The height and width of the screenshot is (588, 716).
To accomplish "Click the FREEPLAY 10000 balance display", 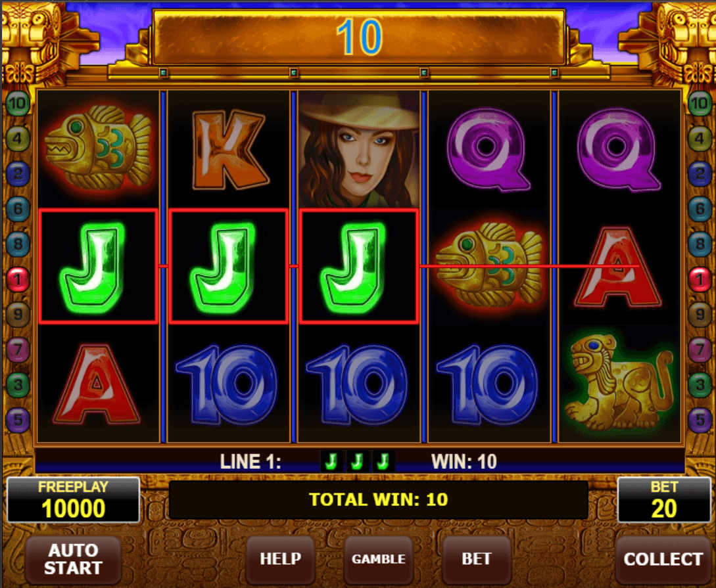I will pos(73,500).
